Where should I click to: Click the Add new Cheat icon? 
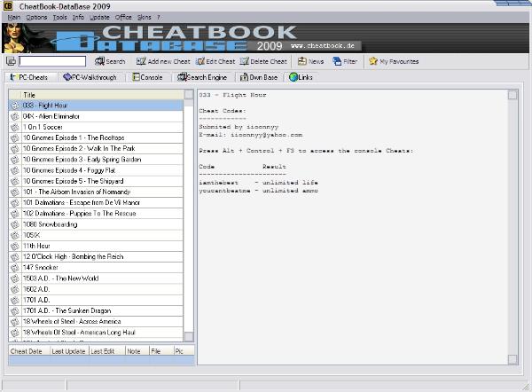coord(141,61)
